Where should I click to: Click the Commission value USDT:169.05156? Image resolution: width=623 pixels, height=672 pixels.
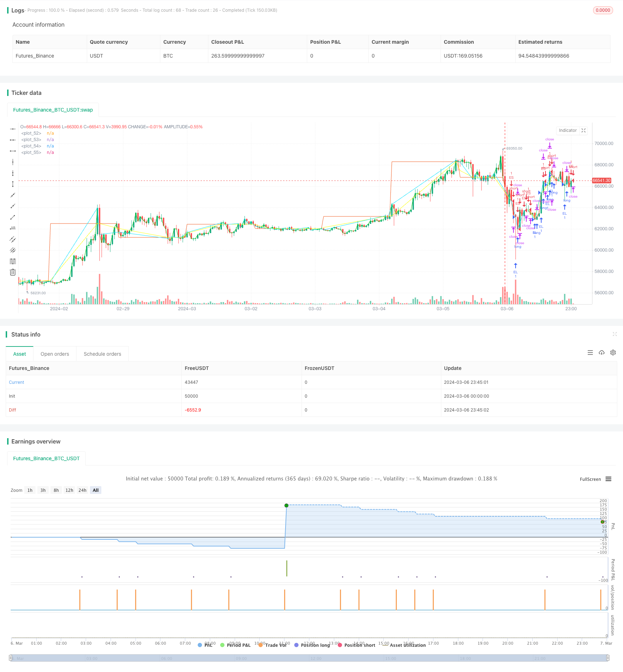coord(463,56)
